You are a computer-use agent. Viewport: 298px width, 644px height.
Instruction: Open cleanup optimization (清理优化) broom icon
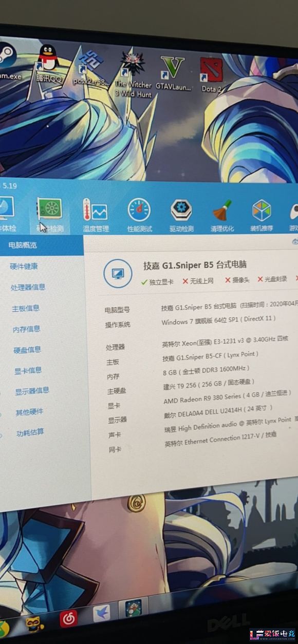222,216
